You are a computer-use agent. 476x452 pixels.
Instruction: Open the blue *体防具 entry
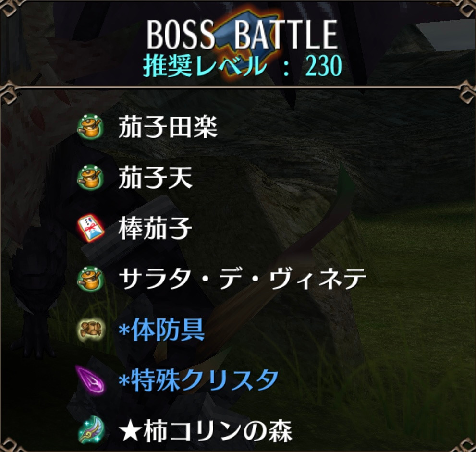click(161, 330)
